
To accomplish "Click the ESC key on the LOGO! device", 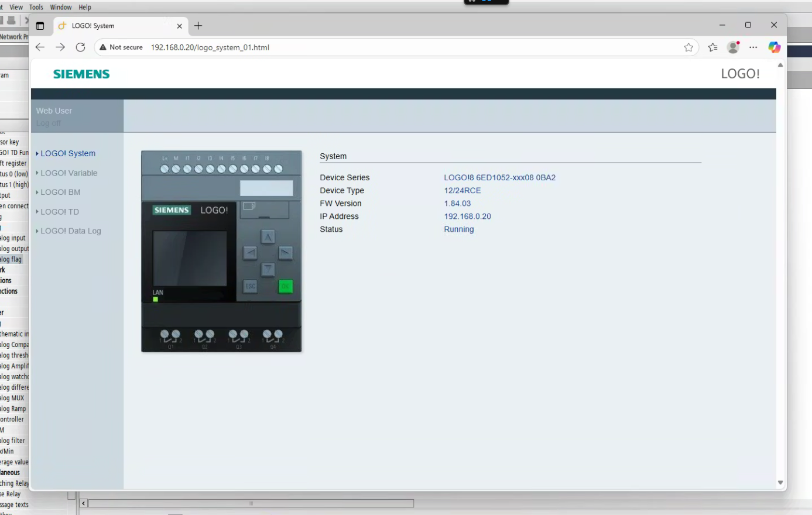I will coord(250,286).
